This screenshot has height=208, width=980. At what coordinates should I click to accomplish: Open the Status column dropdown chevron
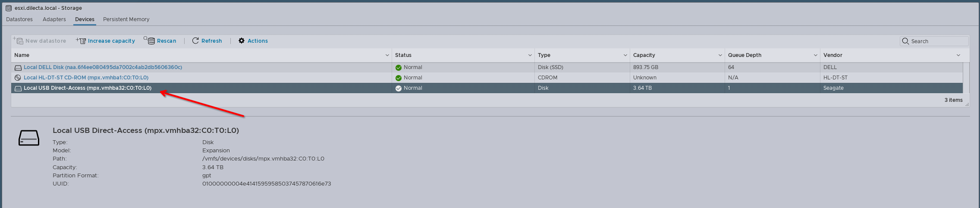(530, 55)
